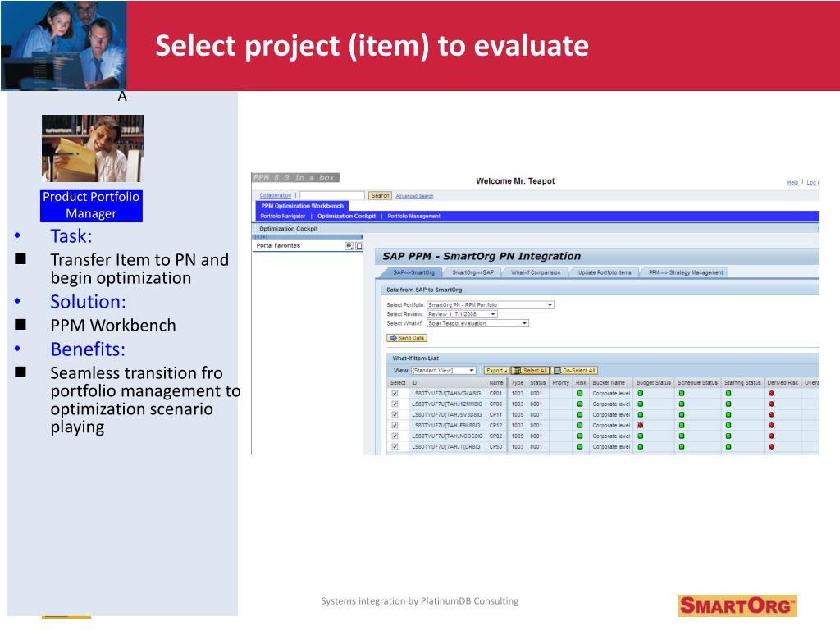The image size is (840, 630).
Task: Click the De-Select All button
Action: tap(574, 370)
